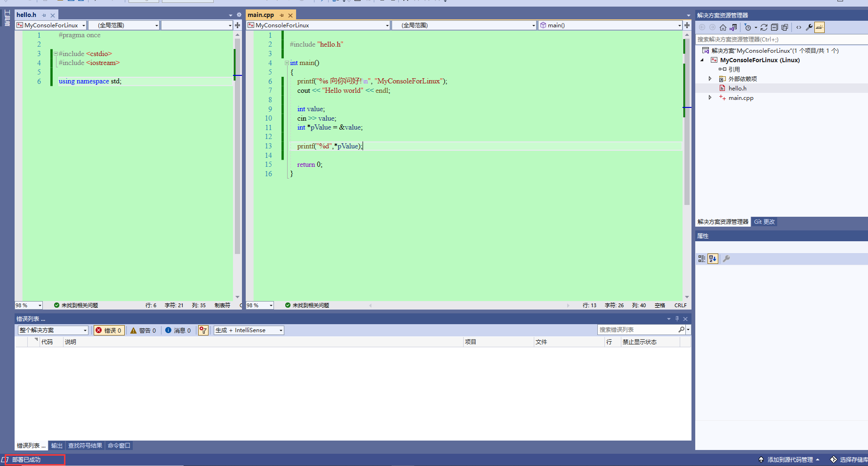Switch to the 查找符号结果 tab
This screenshot has width=868, height=466.
[x=85, y=446]
